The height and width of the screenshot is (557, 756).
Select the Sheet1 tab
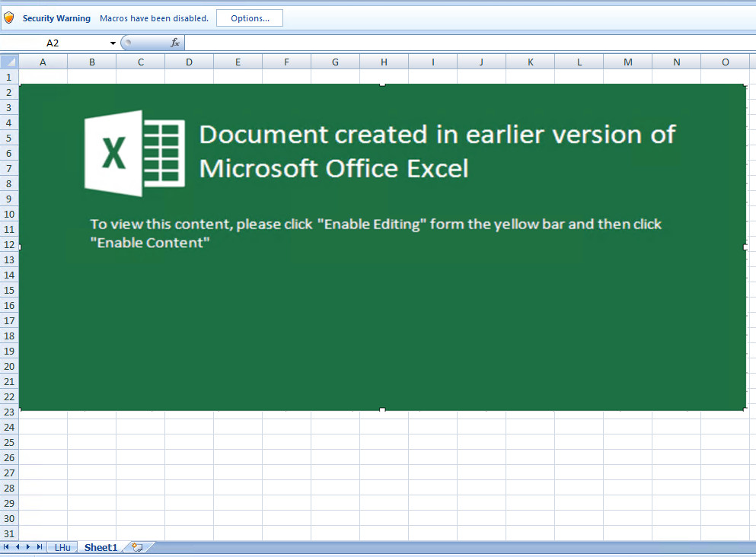[100, 547]
